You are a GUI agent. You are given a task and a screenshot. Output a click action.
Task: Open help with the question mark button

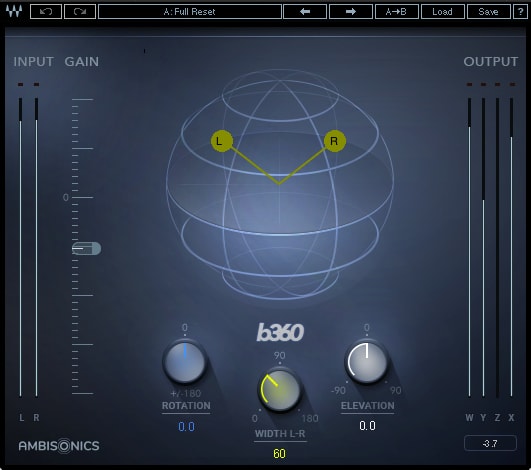(x=520, y=12)
